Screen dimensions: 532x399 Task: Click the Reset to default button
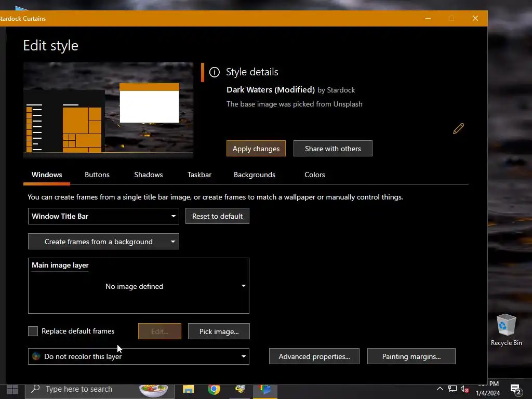pos(218,216)
